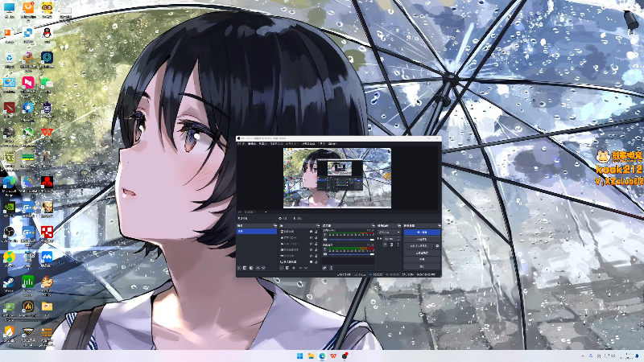Toggle visibility of the top source row
Viewport: 644px width, 362px height.
pyautogui.click(x=311, y=232)
